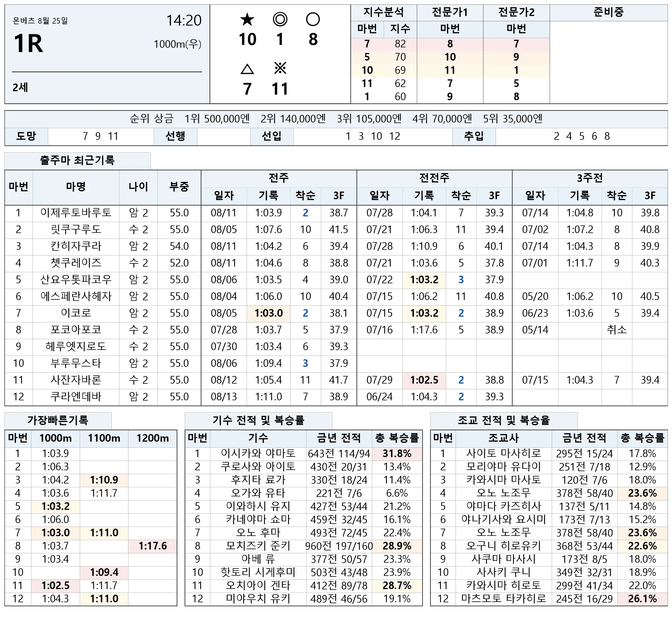Click the 1위 500,000엔 prize text

[217, 119]
